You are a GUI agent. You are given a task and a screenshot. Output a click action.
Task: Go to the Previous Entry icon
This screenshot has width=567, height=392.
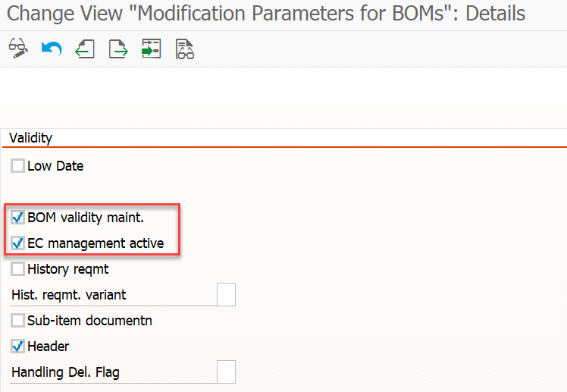pos(85,49)
